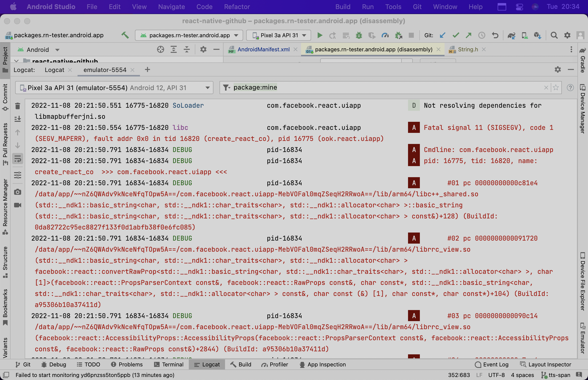Start screen recording with the video icon
Viewport: 588px width, 380px height.
(x=18, y=205)
